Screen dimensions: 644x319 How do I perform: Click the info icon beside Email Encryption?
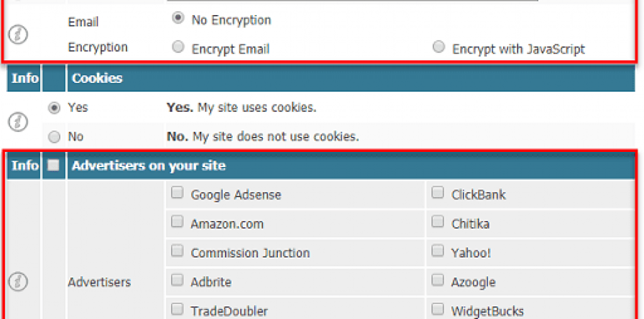(x=18, y=34)
